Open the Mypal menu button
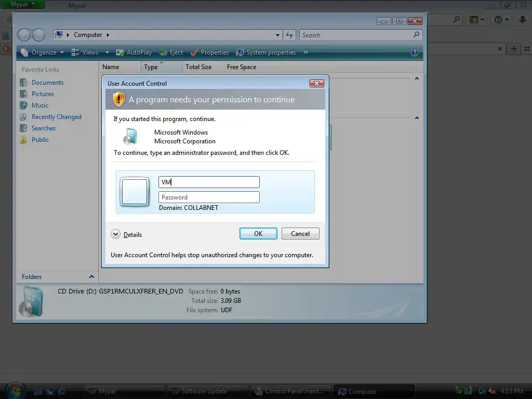 [22, 4]
